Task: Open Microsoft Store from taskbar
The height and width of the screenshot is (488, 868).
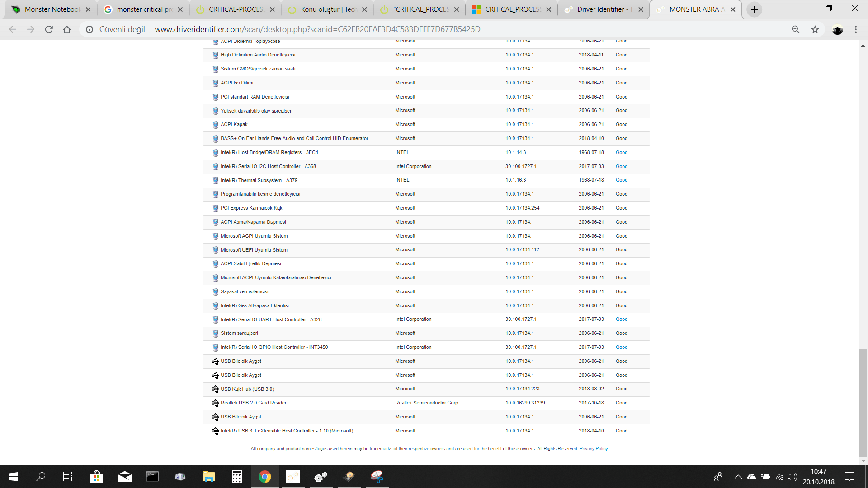Action: pyautogui.click(x=96, y=477)
